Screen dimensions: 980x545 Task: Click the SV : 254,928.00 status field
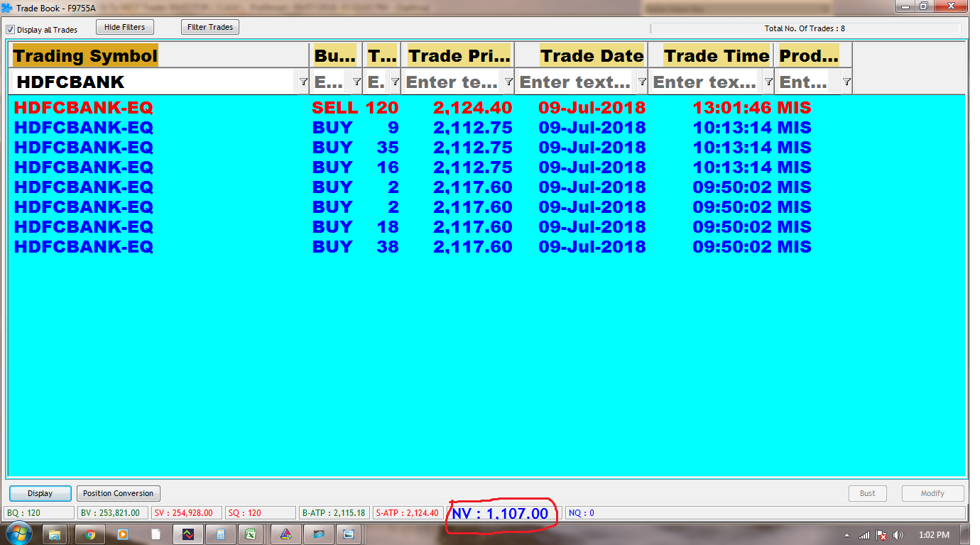tap(187, 512)
